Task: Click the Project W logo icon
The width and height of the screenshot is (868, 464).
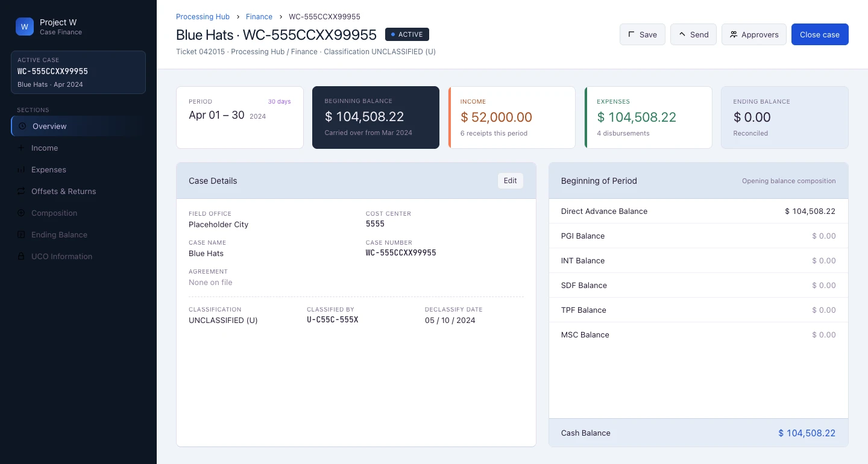Action: pyautogui.click(x=25, y=27)
